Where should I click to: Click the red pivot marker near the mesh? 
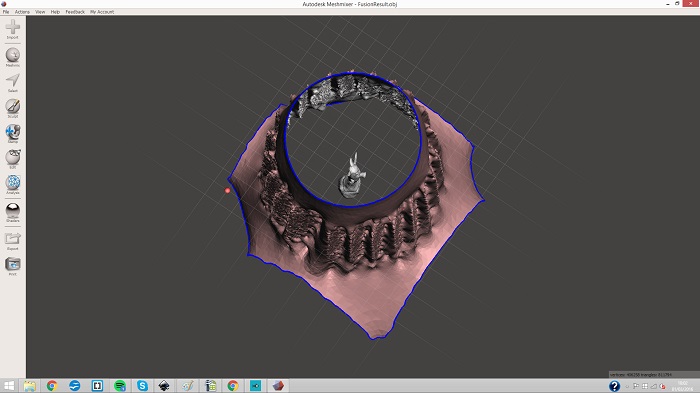tap(227, 191)
